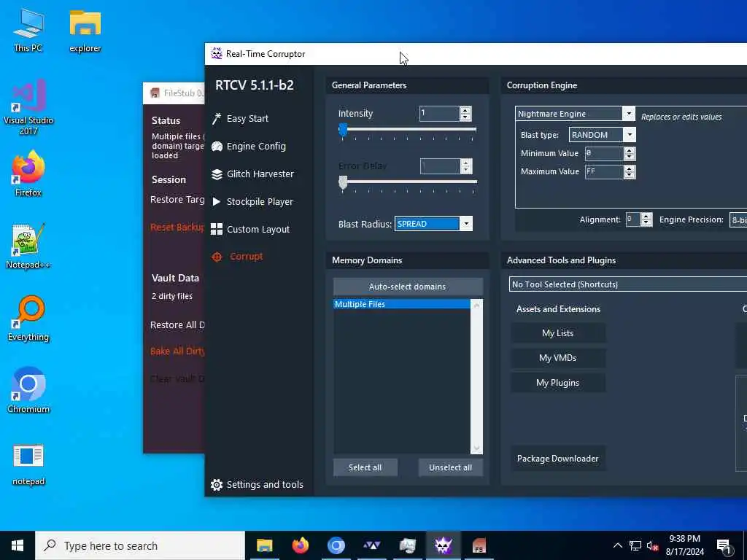Click Select all domains button
Viewport: 747px width, 560px height.
click(x=365, y=467)
